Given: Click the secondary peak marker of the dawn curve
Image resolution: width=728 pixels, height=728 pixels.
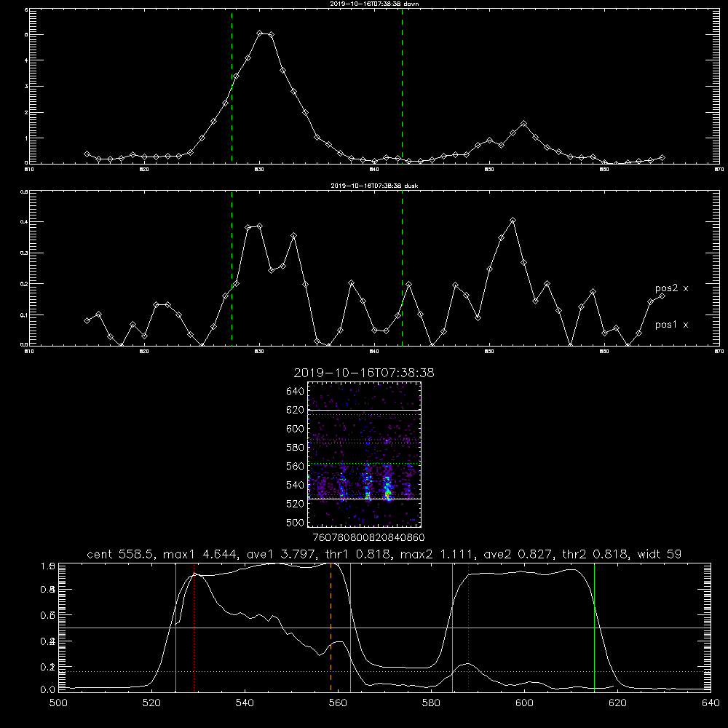Looking at the screenshot, I should (x=523, y=124).
